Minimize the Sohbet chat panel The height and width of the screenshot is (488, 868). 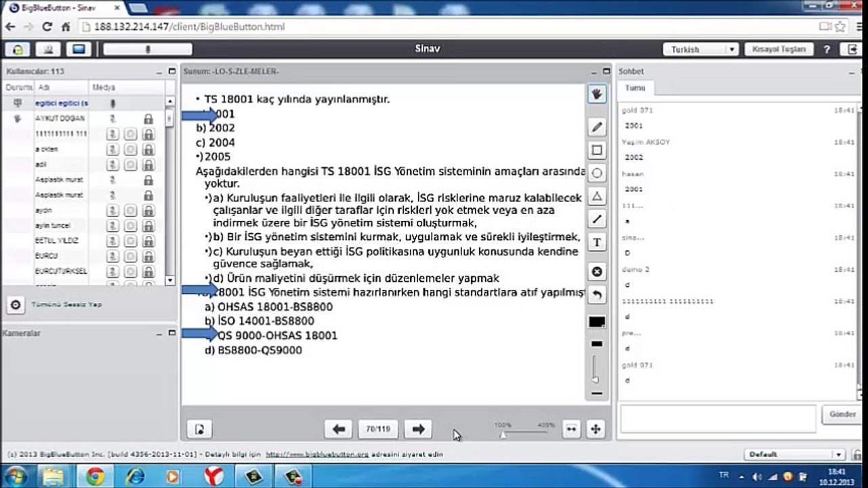click(853, 71)
